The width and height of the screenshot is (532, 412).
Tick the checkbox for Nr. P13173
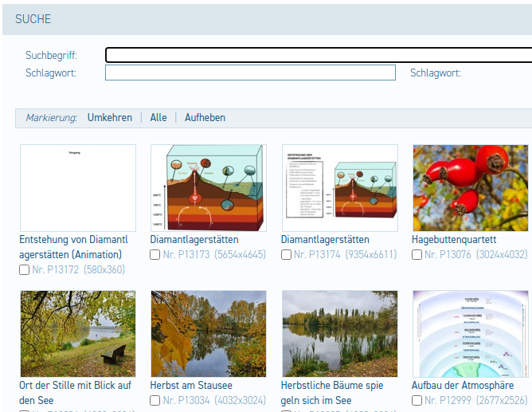155,255
